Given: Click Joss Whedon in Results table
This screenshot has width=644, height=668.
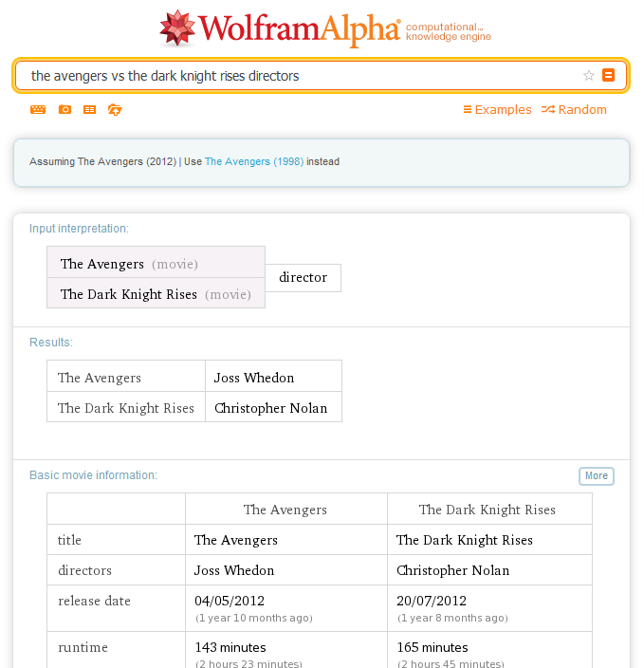Looking at the screenshot, I should (x=254, y=378).
